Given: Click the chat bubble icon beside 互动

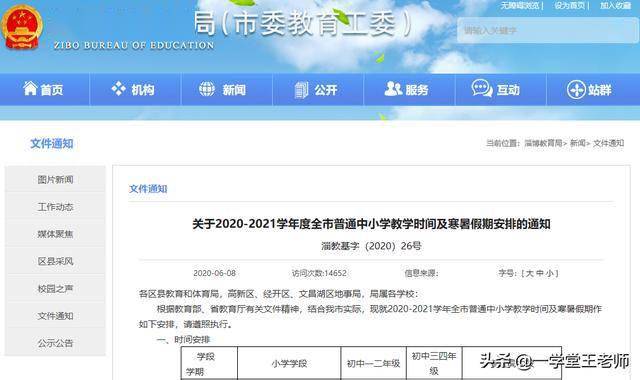Looking at the screenshot, I should [x=482, y=88].
